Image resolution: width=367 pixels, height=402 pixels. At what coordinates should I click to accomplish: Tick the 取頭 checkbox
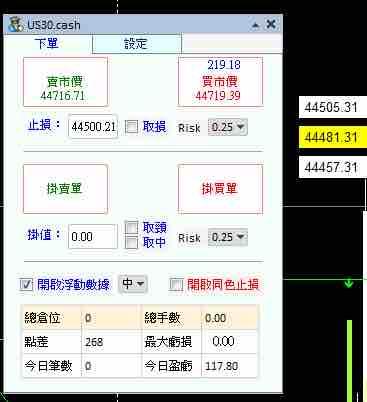coord(131,228)
